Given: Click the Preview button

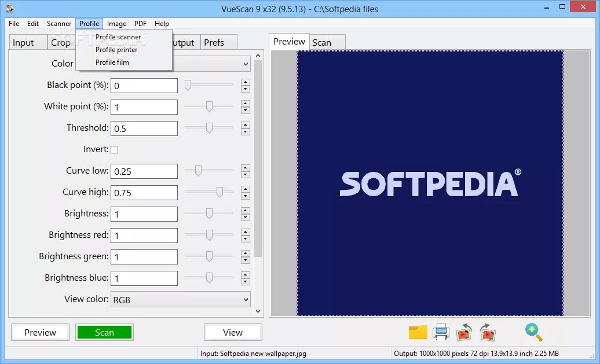Looking at the screenshot, I should pyautogui.click(x=40, y=332).
